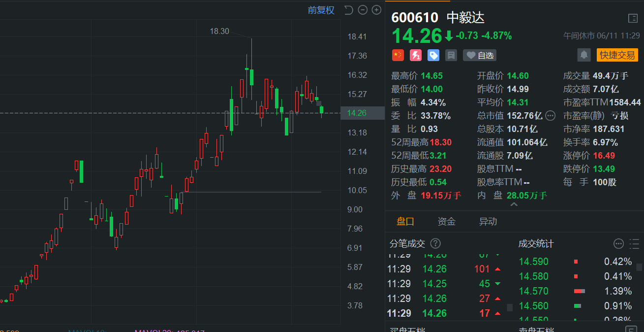Image resolution: width=644 pixels, height=332 pixels.
Task: Click the panel layout icon beside 中毅达
Action: 633,18
